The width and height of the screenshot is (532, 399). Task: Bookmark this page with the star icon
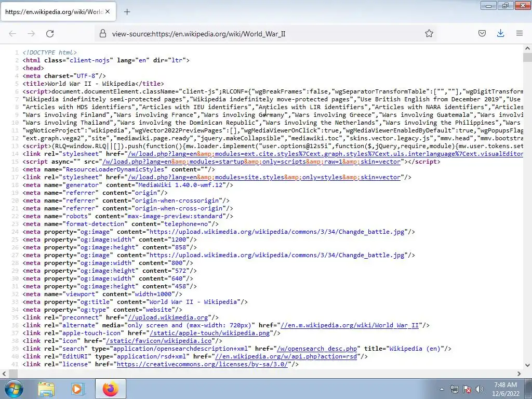429,33
